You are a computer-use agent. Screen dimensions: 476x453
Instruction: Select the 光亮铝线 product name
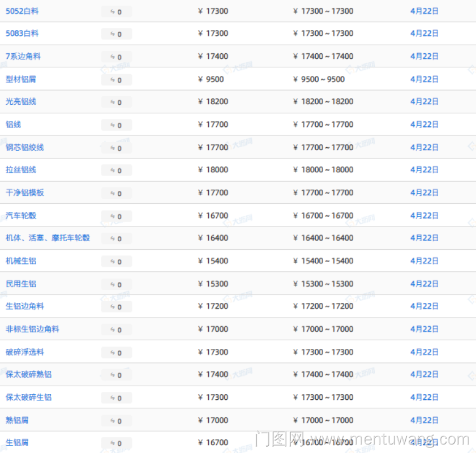[x=21, y=101]
